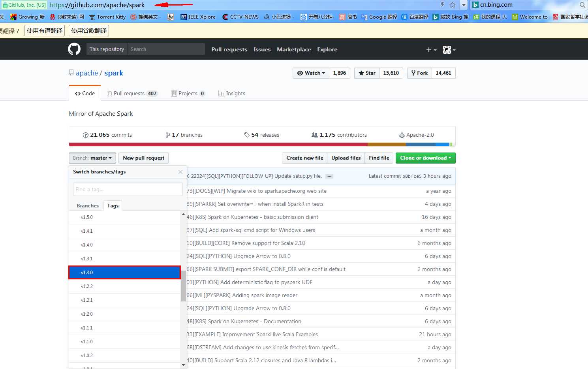The image size is (588, 369).
Task: Open the 百度翻译 bookmark
Action: [x=415, y=17]
